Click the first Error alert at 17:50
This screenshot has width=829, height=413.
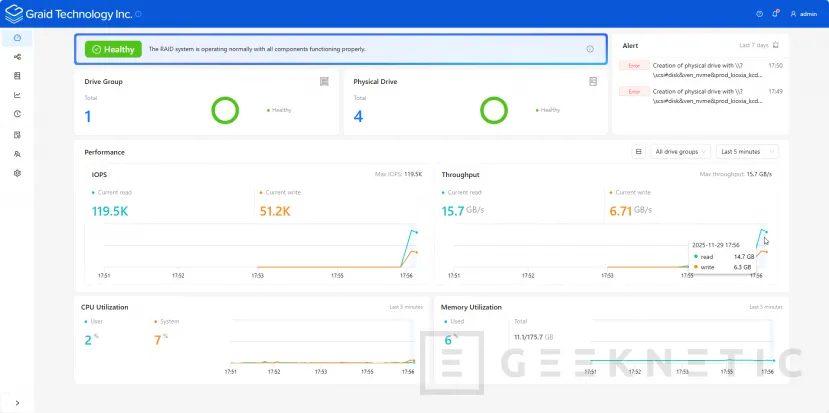pos(700,69)
